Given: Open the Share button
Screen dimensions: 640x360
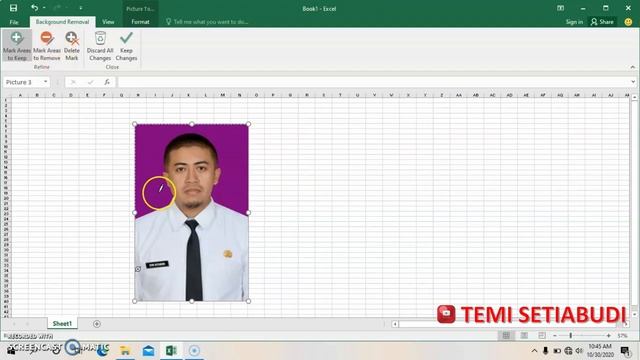Looking at the screenshot, I should point(602,22).
